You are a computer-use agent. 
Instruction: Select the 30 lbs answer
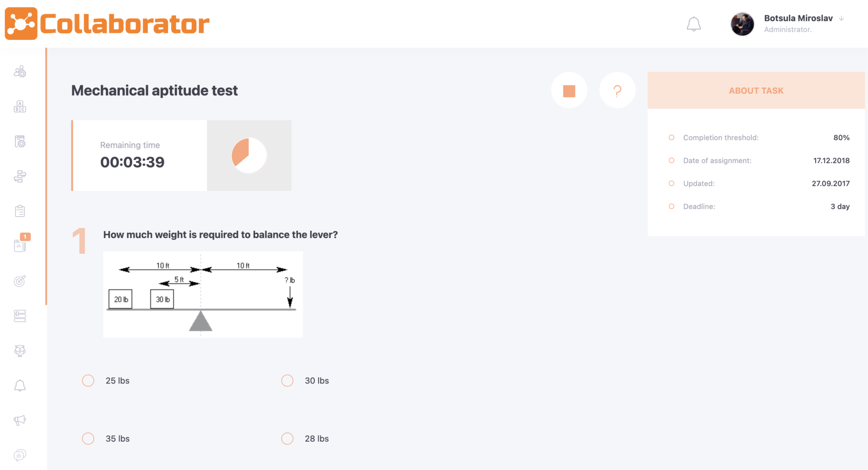(288, 380)
